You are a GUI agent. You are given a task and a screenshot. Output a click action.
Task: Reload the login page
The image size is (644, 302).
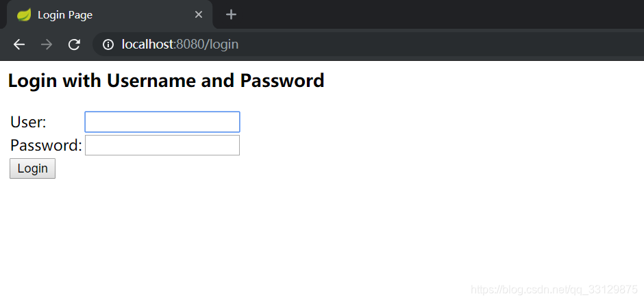click(74, 45)
